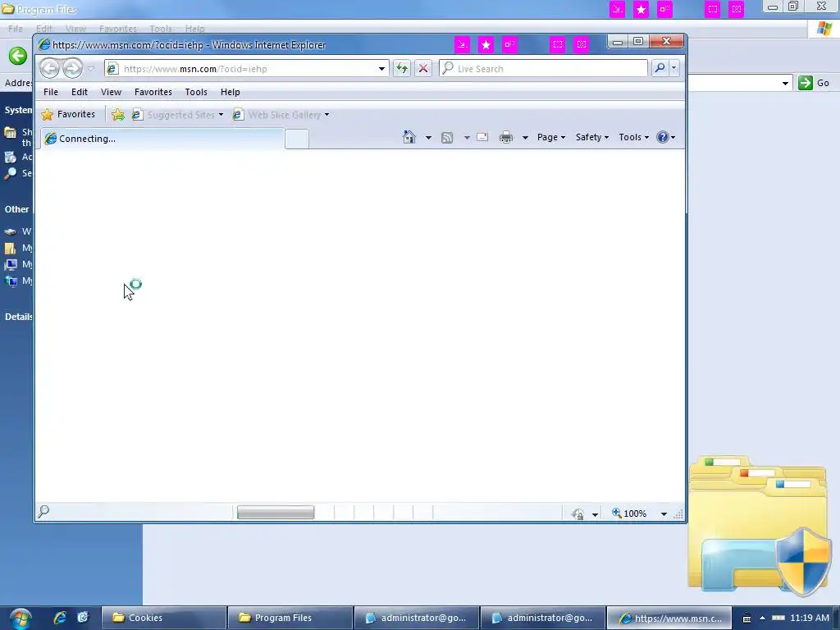Open the IE Help menu
Viewport: 840px width, 630px height.
231,92
